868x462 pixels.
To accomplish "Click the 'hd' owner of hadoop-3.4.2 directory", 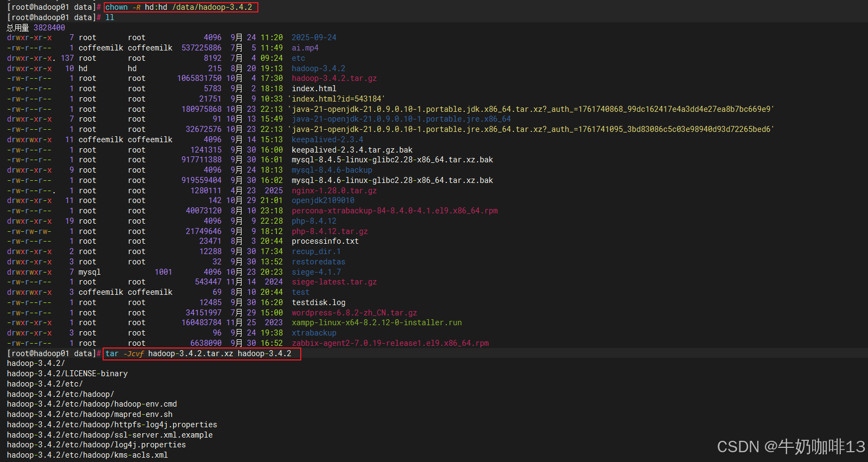I will [x=83, y=68].
